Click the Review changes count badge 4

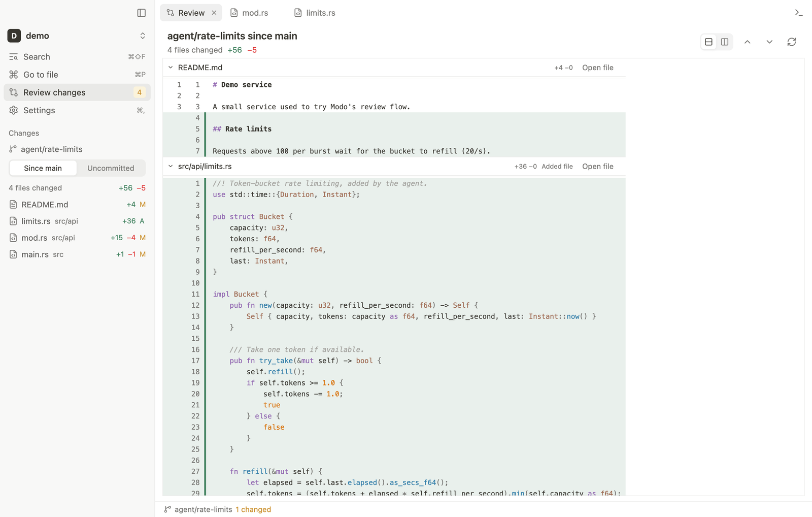140,92
